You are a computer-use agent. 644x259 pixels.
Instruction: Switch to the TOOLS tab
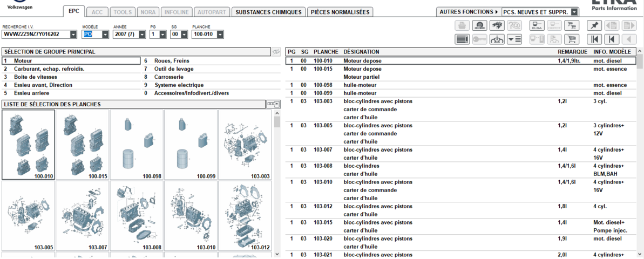[123, 12]
